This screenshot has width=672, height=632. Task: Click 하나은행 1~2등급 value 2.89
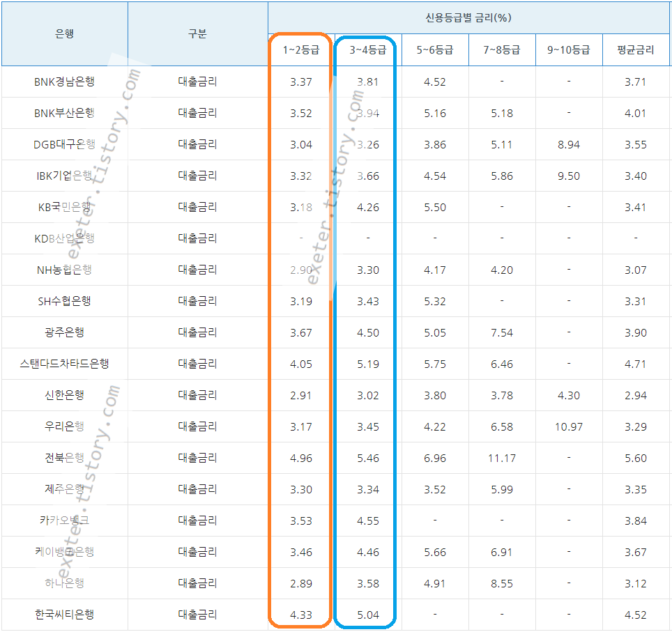point(301,584)
